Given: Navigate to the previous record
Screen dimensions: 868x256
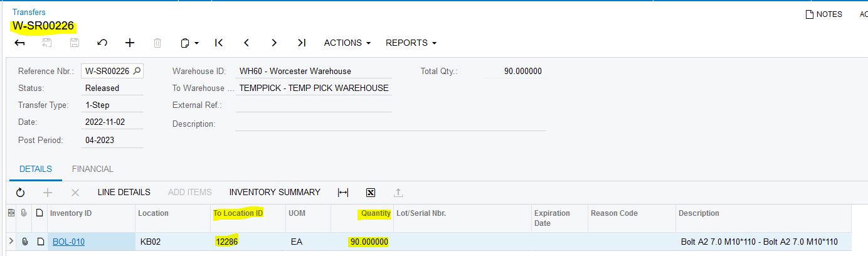Looking at the screenshot, I should point(246,43).
